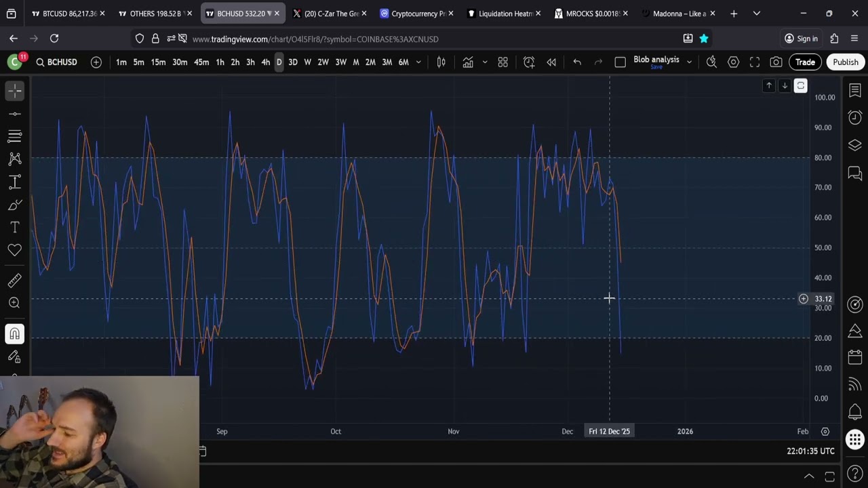Viewport: 868px width, 488px height.
Task: Open the Indicators dialog
Action: 468,62
